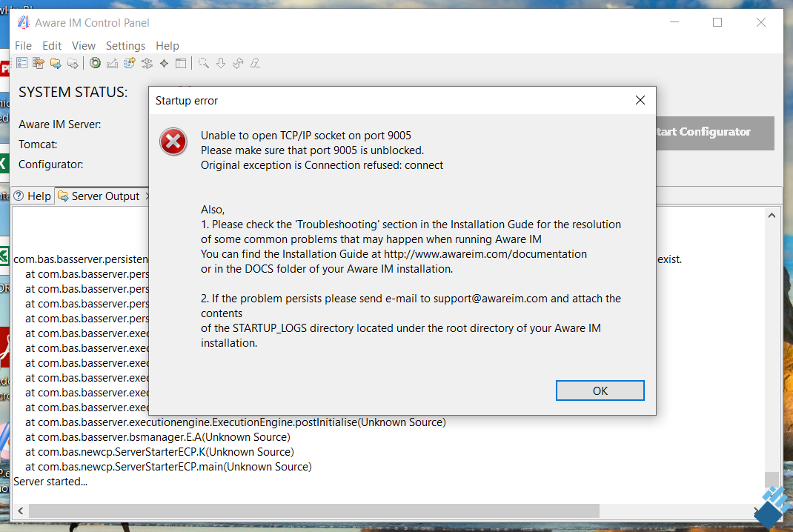Click 'Unable to open TCP/IP socket' message
This screenshot has width=793, height=532.
(306, 136)
